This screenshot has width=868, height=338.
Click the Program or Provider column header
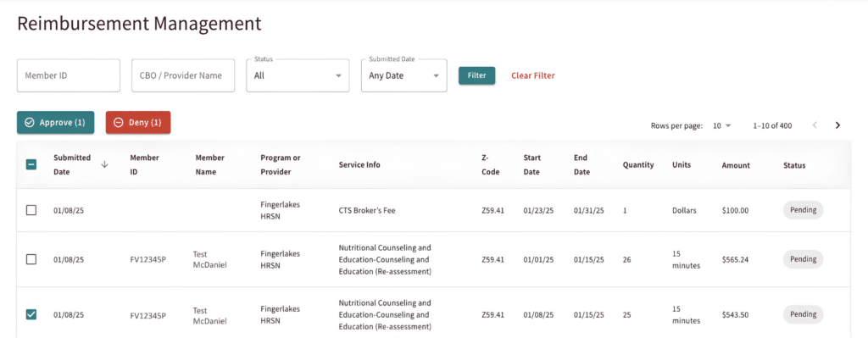pos(281,165)
